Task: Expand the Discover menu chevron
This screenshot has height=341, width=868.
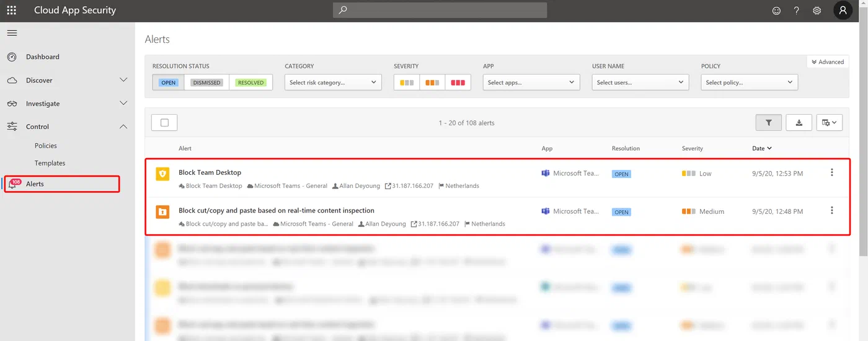Action: 123,80
